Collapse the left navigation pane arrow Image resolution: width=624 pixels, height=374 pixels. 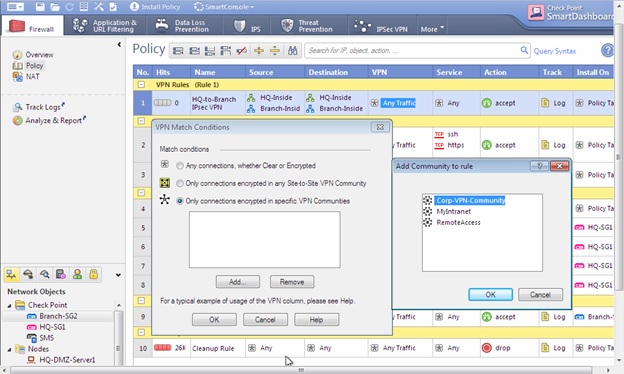119,44
